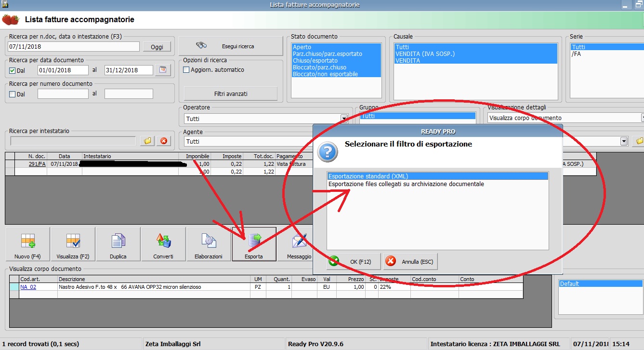The height and width of the screenshot is (350, 644).
Task: Select Esportazione files collegati su archiviazione documentale
Action: [437, 184]
